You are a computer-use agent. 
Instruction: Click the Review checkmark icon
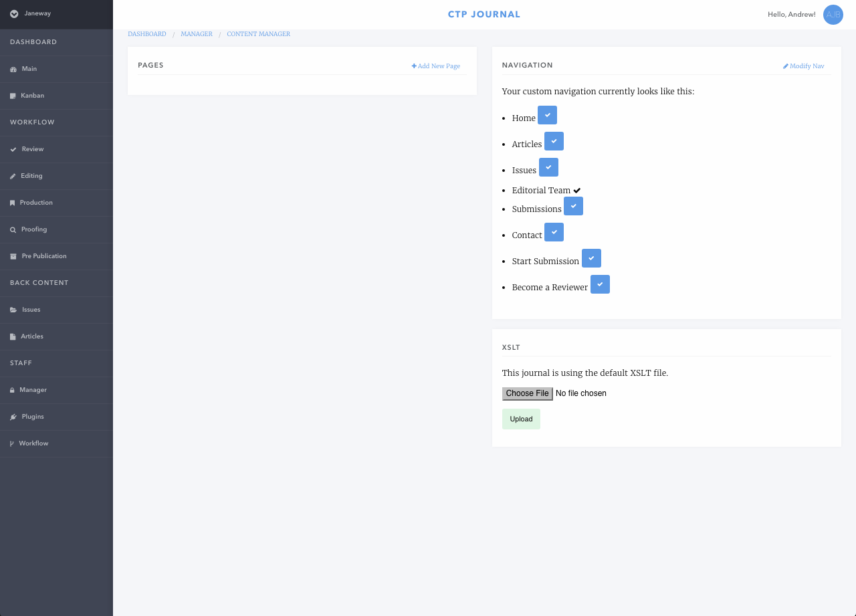pyautogui.click(x=12, y=149)
